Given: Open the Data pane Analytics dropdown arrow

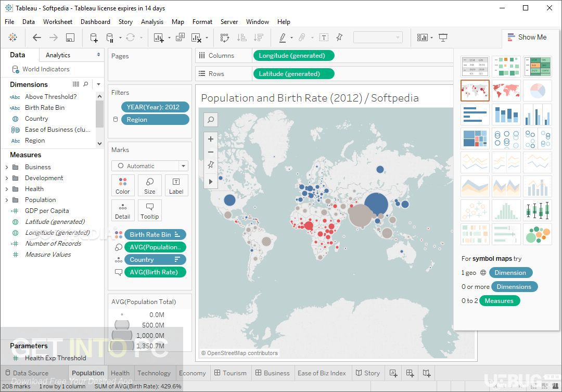Looking at the screenshot, I should [98, 55].
